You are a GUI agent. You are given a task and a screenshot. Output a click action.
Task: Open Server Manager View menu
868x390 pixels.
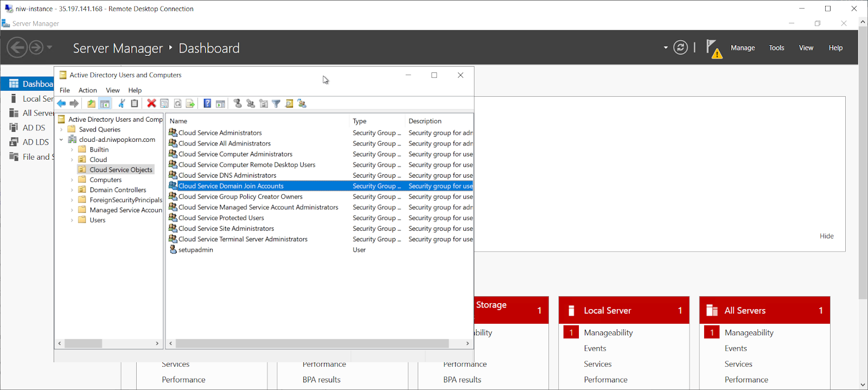tap(806, 48)
